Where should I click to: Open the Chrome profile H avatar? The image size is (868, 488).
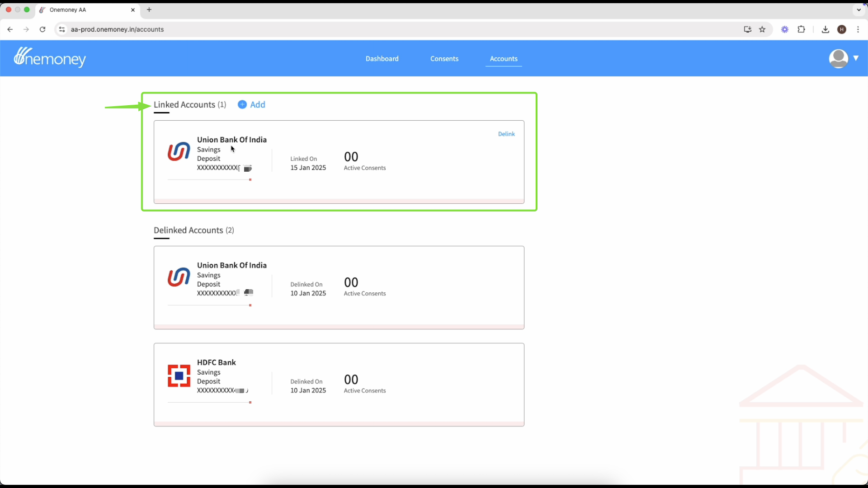point(842,29)
